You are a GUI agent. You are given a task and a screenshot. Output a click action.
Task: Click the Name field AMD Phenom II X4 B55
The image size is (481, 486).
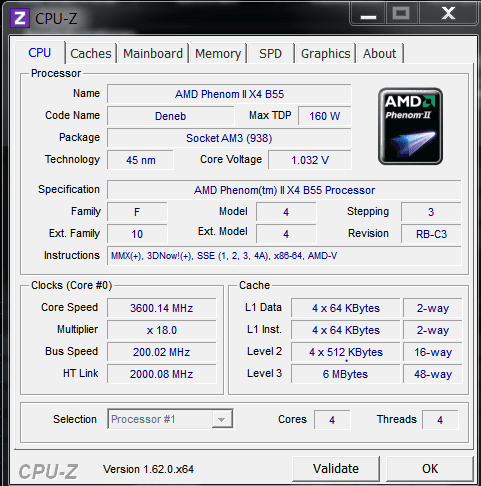[229, 94]
